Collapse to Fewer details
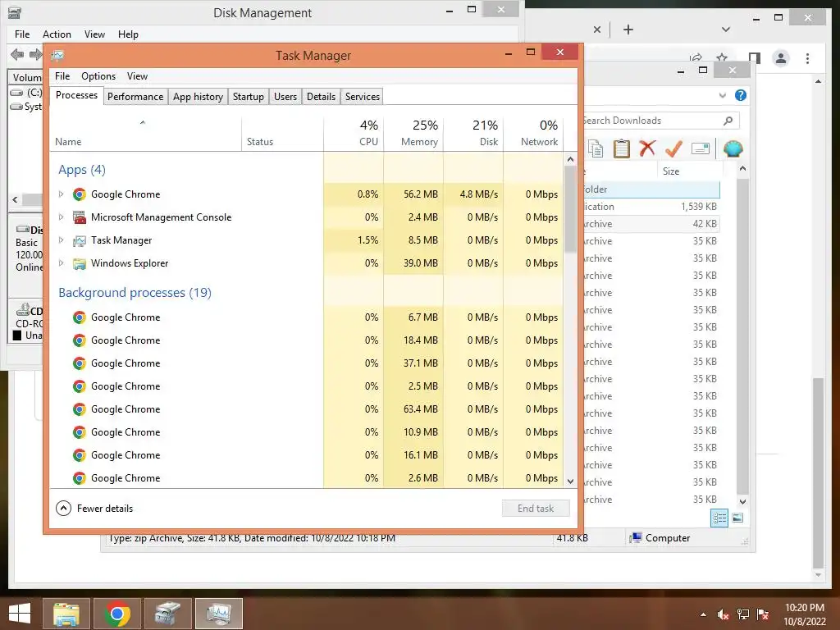This screenshot has height=630, width=840. tap(94, 508)
